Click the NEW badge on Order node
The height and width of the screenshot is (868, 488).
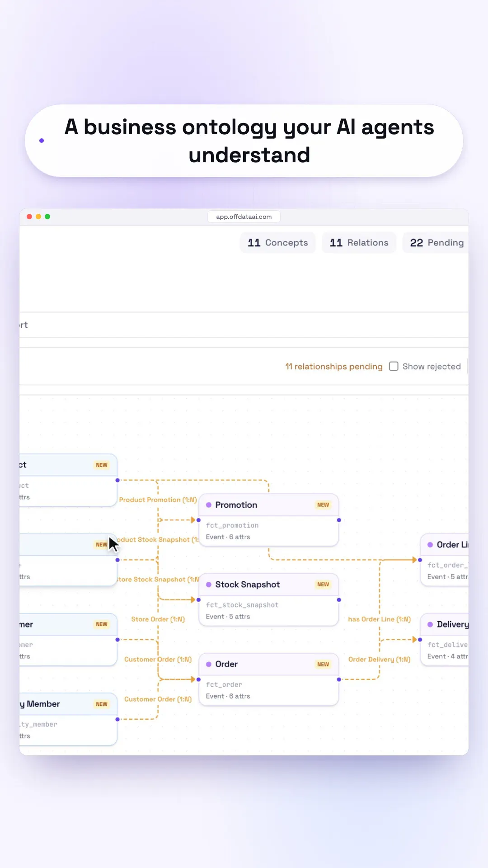tap(323, 664)
